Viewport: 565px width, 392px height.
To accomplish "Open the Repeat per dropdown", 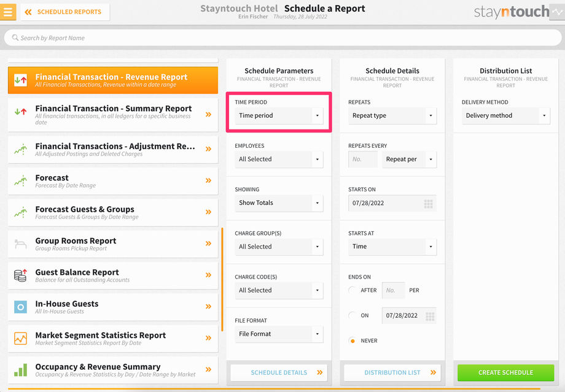I will pos(410,159).
